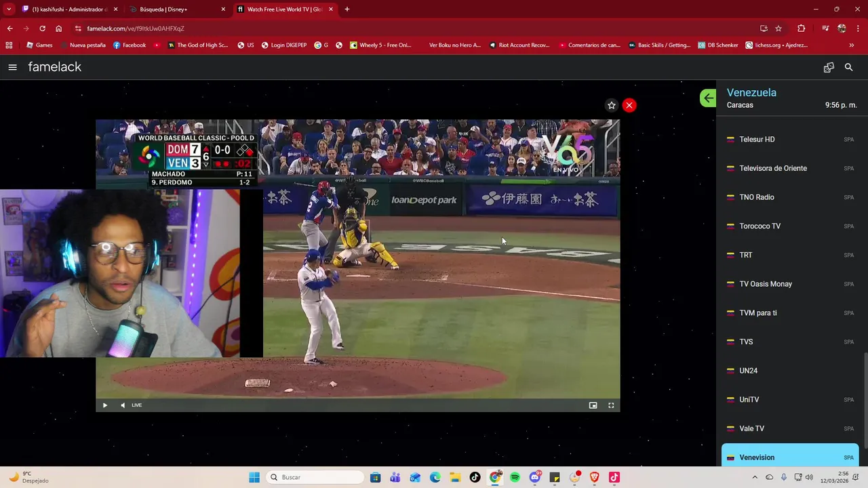Open the Login DIGEPEP bookmark
868x488 pixels.
(284, 45)
